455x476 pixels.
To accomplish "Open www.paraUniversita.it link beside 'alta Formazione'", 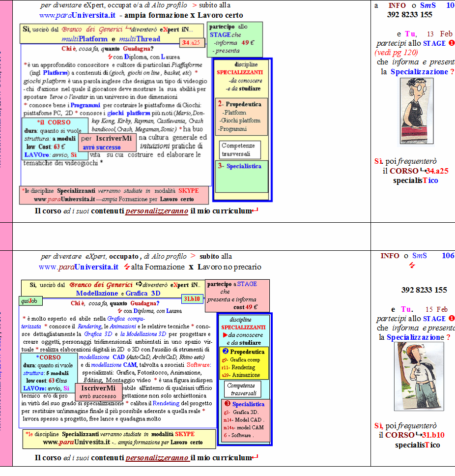I will pyautogui.click(x=78, y=267).
